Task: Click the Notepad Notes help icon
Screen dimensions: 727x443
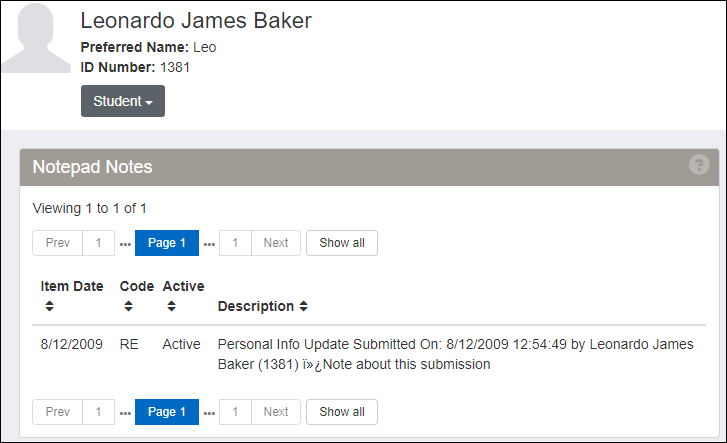Action: pyautogui.click(x=699, y=166)
